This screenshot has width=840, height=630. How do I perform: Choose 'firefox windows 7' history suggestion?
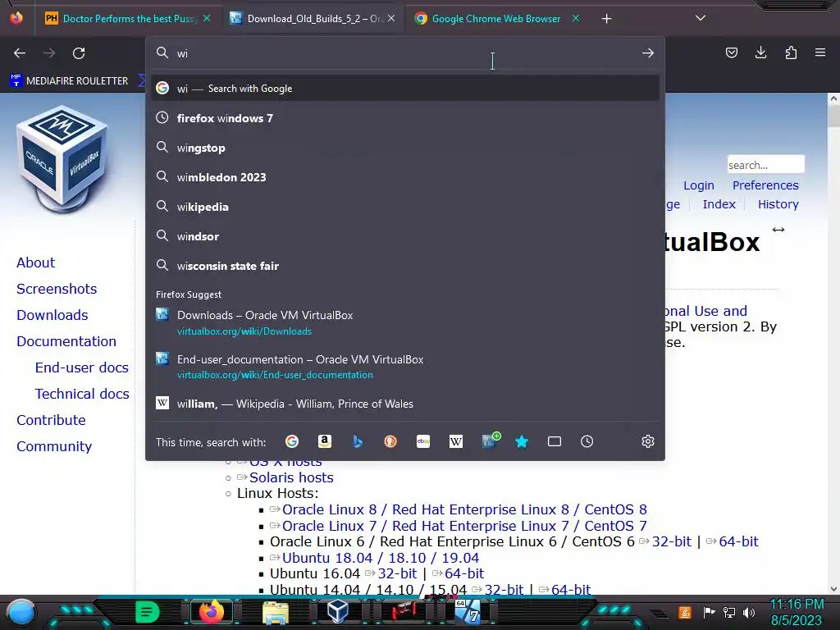point(405,118)
